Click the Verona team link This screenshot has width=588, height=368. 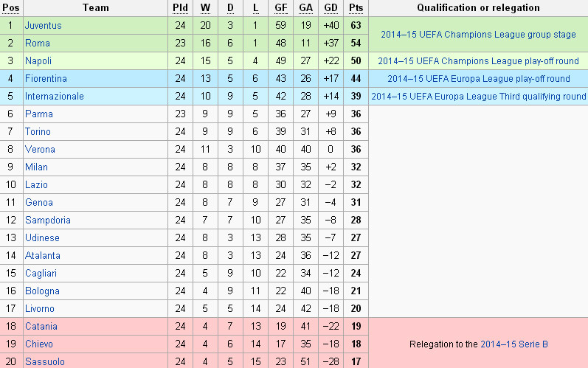(40, 149)
